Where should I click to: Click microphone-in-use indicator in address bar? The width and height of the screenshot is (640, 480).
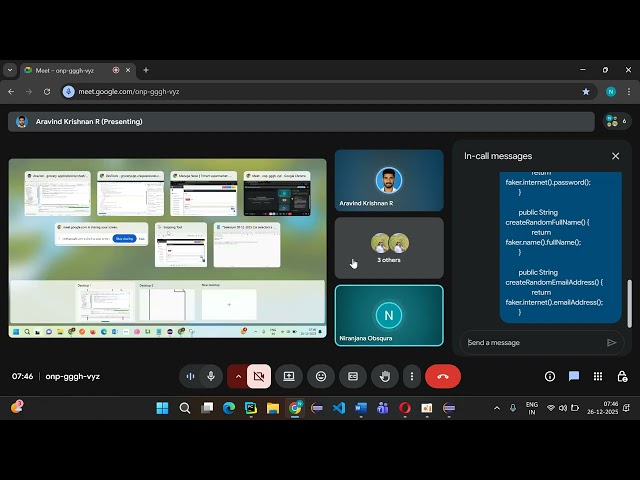click(x=68, y=92)
